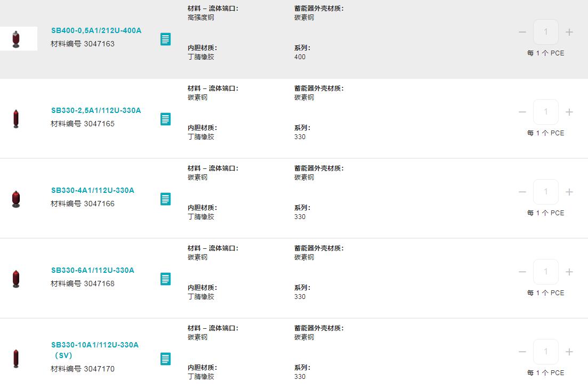Focus quantity input for material 3047165
Screen dimensions: 588x389
click(x=546, y=112)
